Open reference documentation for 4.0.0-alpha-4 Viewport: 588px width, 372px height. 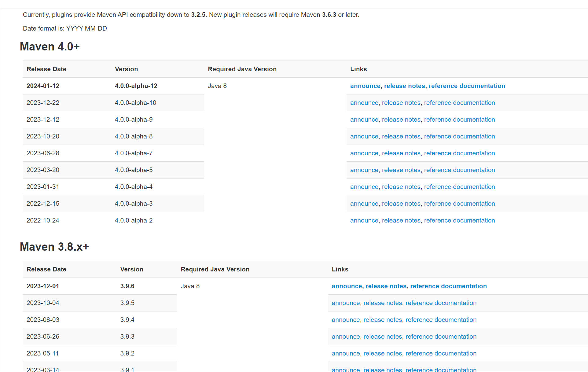pos(459,187)
